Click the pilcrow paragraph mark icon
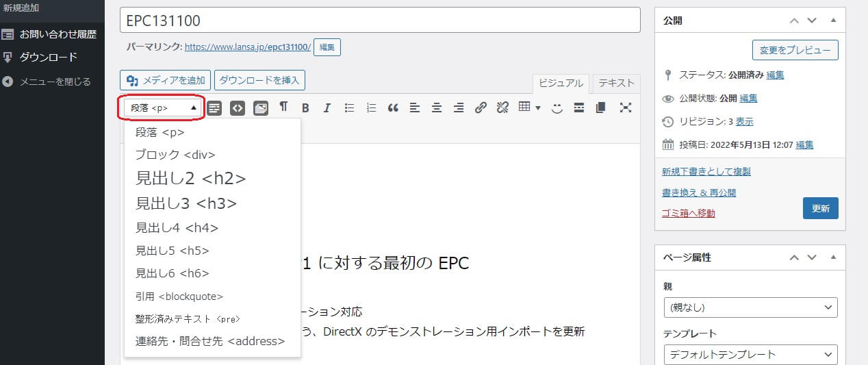Screen dimensions: 868x365 click(283, 107)
